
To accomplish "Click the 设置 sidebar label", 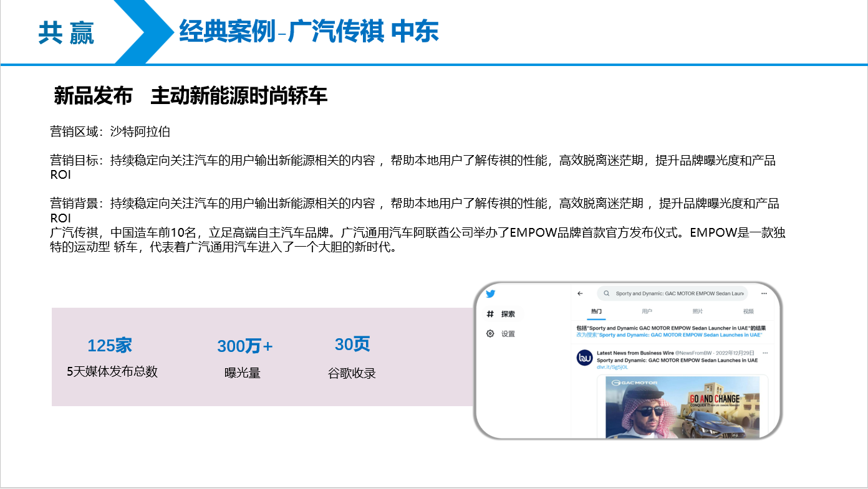I will pos(508,334).
